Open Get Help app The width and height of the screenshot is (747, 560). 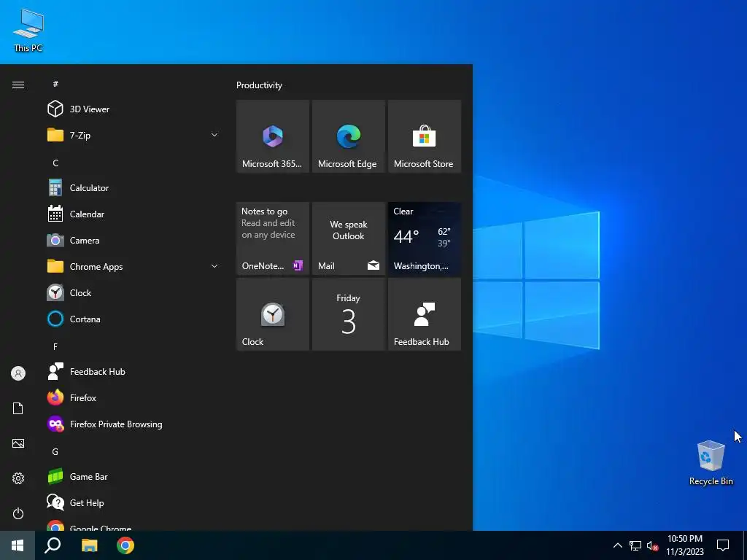[133, 502]
